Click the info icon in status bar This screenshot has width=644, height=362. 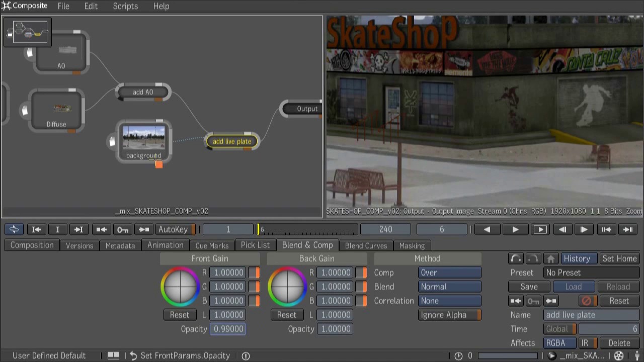pos(246,356)
